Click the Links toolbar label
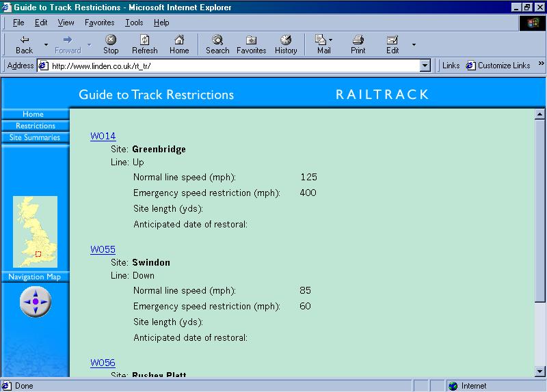547x392 pixels. [x=451, y=66]
